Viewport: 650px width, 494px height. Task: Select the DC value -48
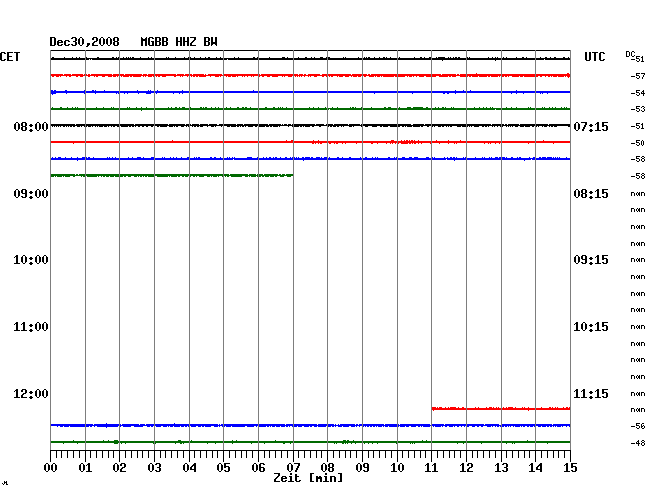[x=638, y=443]
